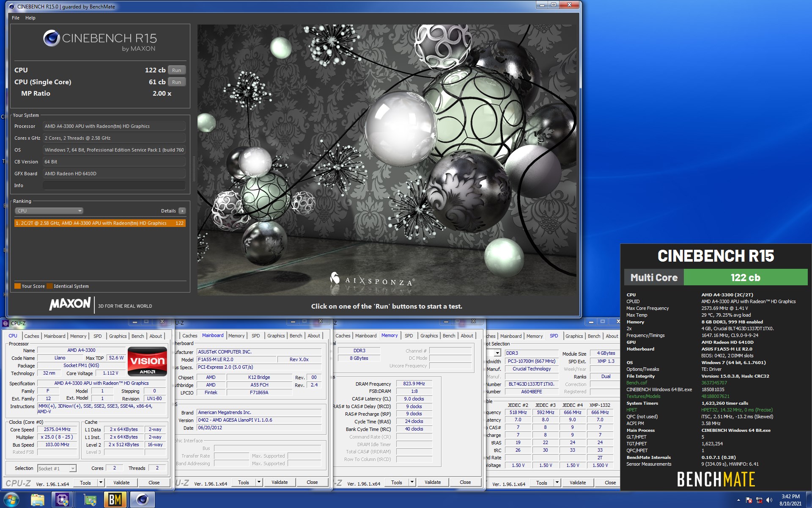
Task: Click the 'HPET' timer entry in BenchMate panel
Action: (x=631, y=410)
